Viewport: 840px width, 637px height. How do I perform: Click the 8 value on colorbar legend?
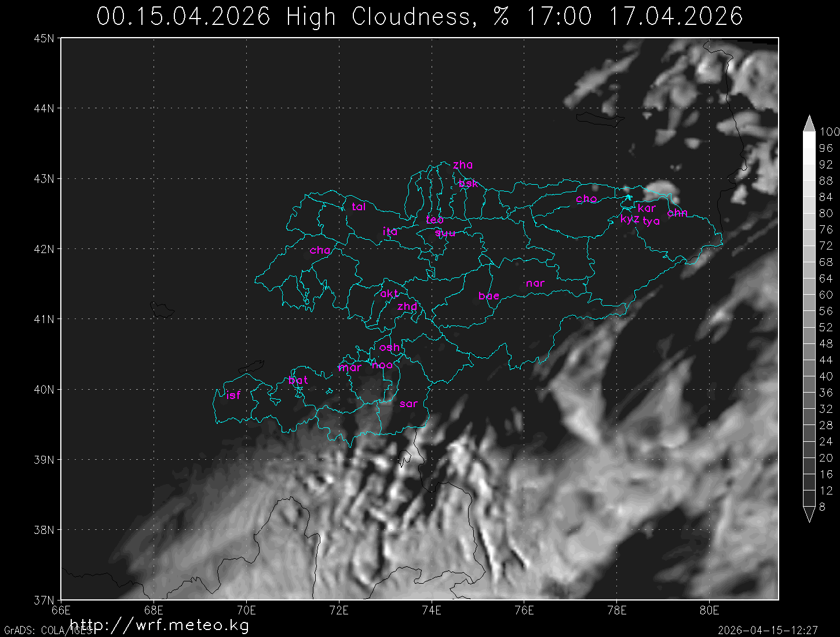coord(823,507)
